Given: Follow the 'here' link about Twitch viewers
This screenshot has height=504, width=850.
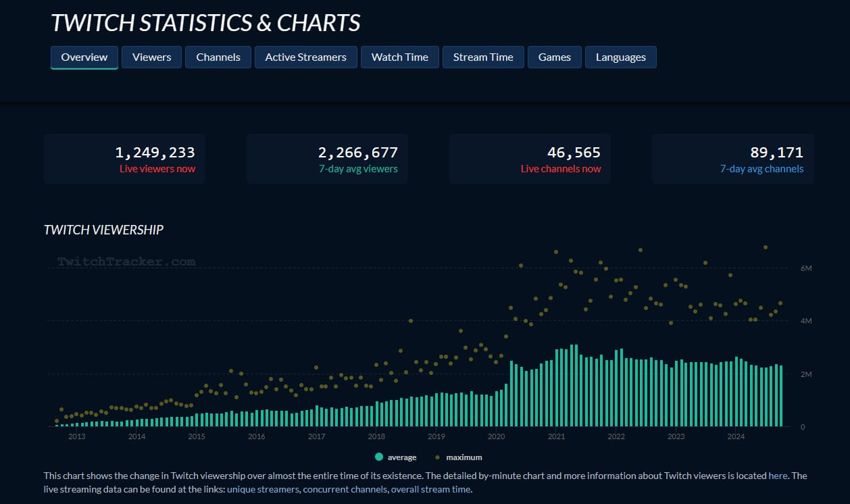Looking at the screenshot, I should tap(778, 476).
